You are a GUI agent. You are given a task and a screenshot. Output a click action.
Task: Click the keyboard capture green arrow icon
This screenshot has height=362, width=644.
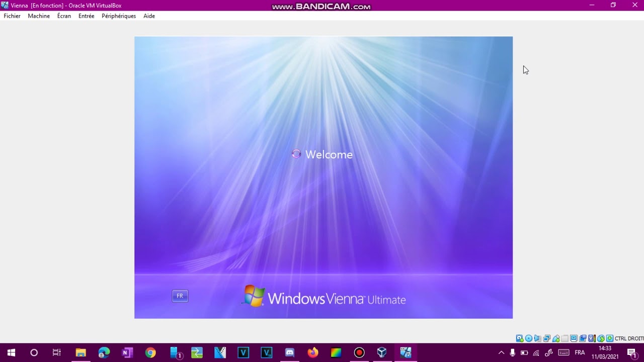pyautogui.click(x=609, y=338)
